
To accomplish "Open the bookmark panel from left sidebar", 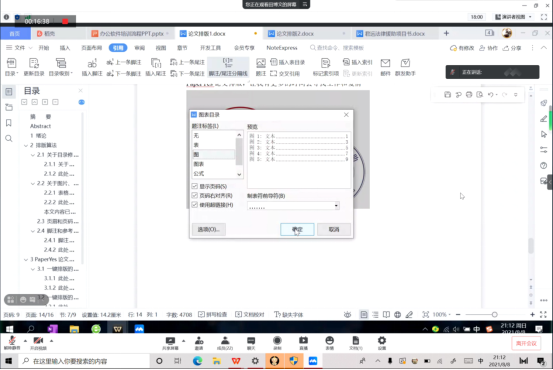I will 9,123.
